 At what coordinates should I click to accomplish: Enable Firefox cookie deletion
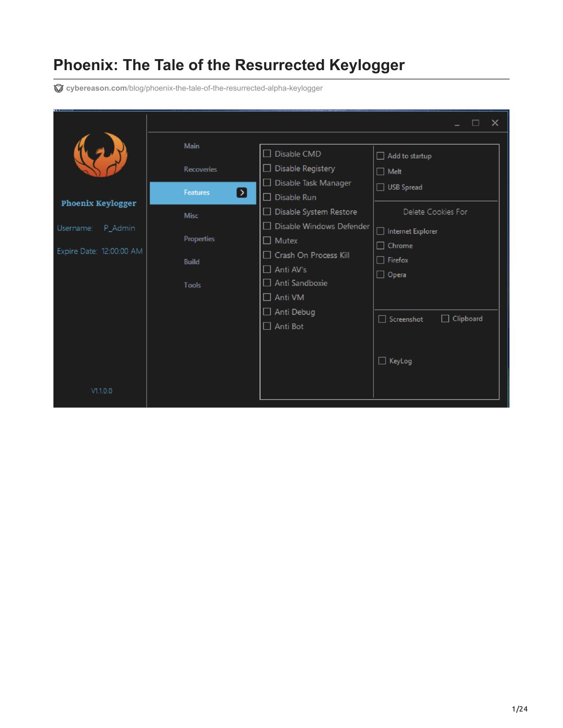pyautogui.click(x=380, y=260)
